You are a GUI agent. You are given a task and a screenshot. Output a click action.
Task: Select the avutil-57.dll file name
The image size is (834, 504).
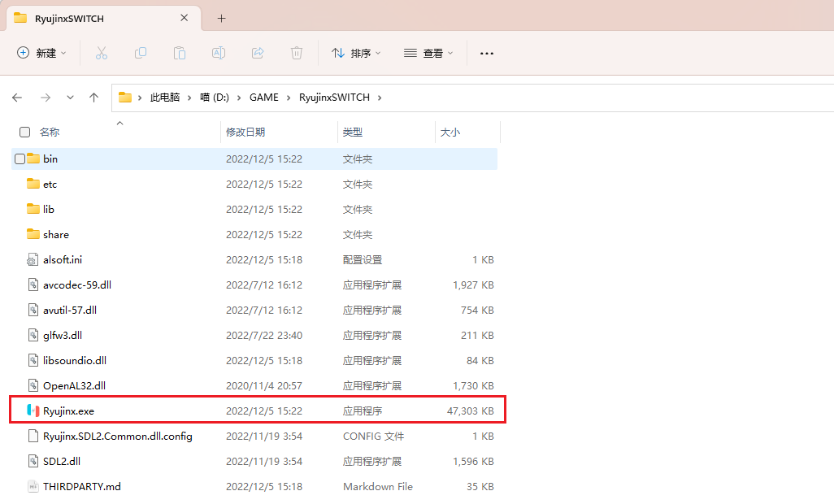coord(70,310)
